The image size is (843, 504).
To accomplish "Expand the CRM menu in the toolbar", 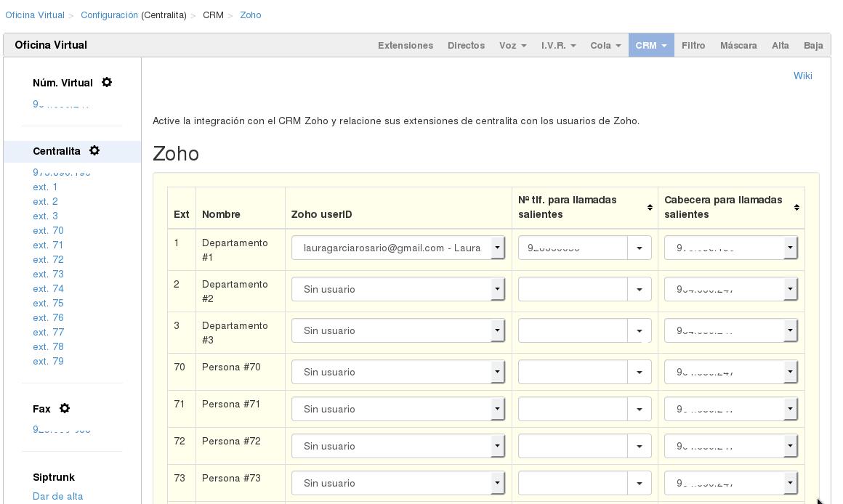I will [x=651, y=44].
